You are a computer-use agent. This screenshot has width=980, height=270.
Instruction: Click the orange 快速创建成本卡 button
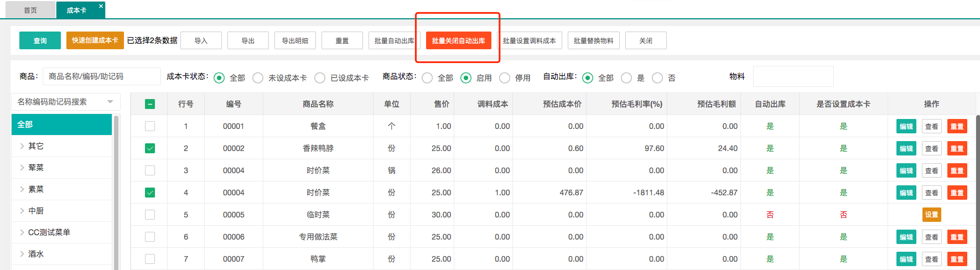pyautogui.click(x=95, y=40)
